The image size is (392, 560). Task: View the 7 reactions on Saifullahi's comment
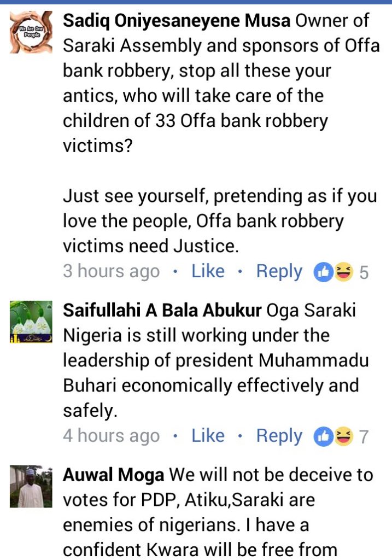click(364, 436)
